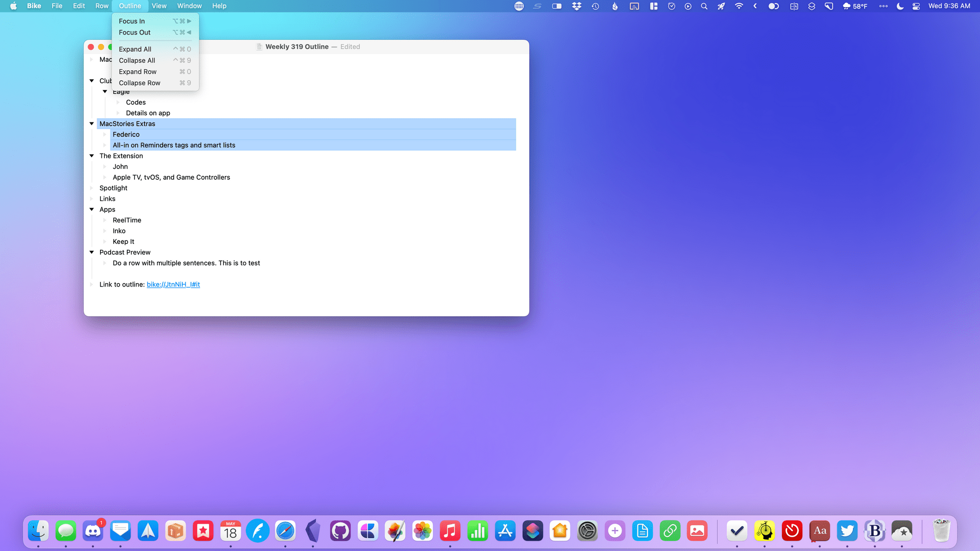
Task: Choose Focus Out from the Outline menu
Action: point(155,33)
